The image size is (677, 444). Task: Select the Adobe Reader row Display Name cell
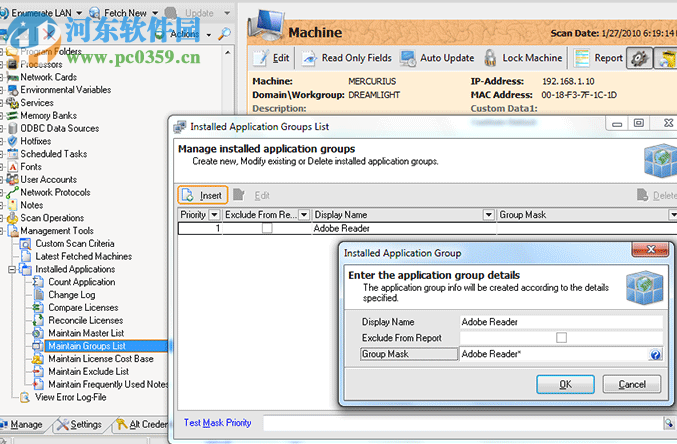(404, 228)
